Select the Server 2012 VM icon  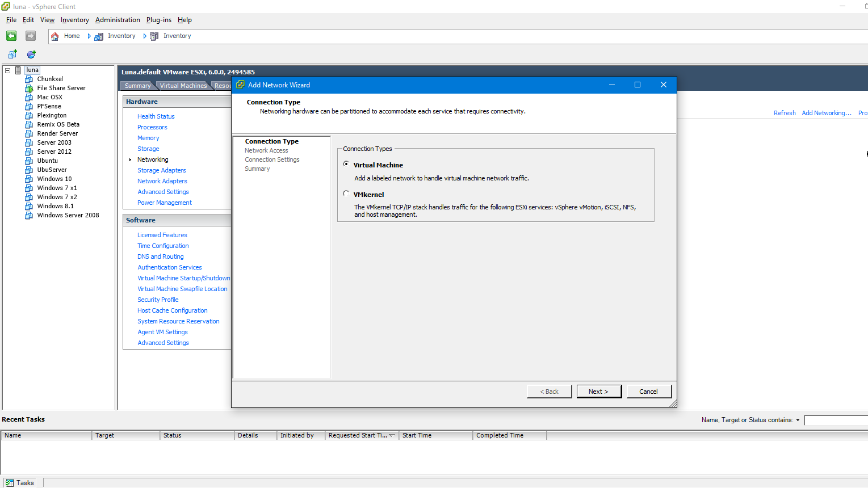pyautogui.click(x=29, y=152)
